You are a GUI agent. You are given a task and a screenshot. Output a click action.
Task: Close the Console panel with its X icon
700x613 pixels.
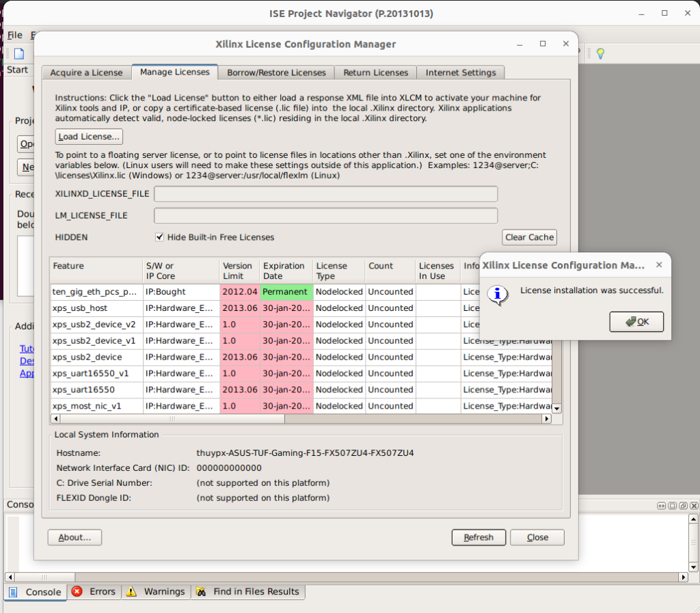[694, 506]
